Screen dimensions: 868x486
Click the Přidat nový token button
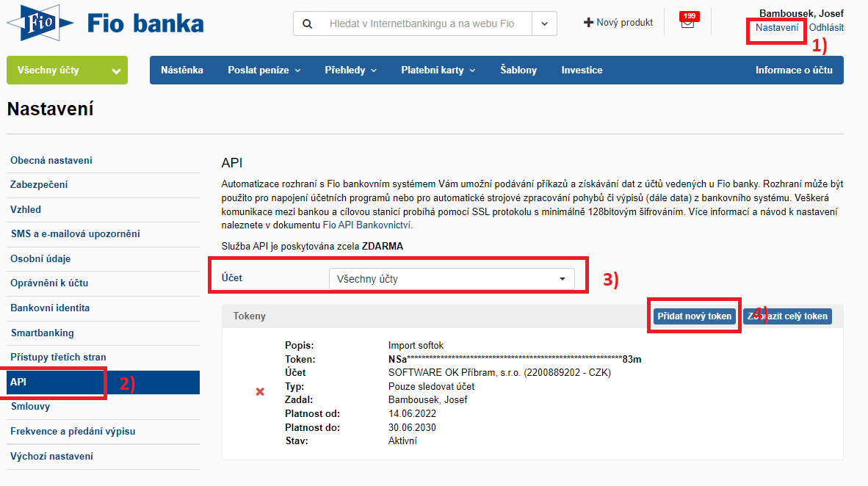click(694, 316)
